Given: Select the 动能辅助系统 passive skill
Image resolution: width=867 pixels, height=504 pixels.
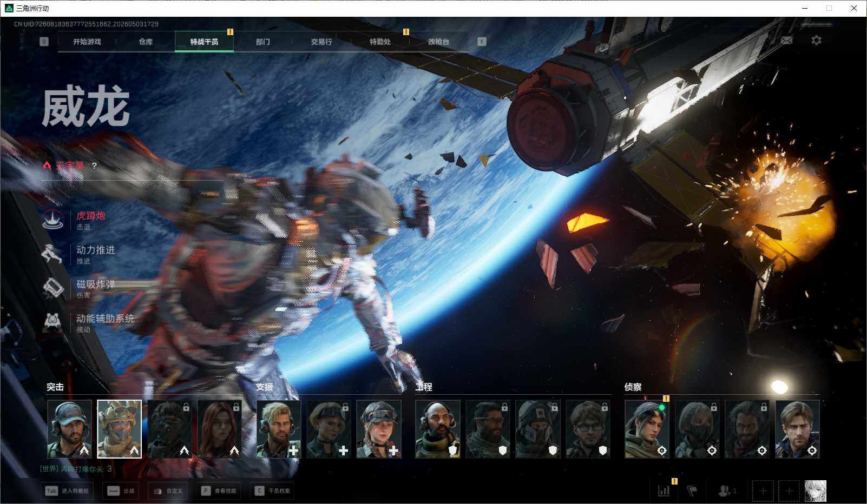Looking at the screenshot, I should click(89, 322).
